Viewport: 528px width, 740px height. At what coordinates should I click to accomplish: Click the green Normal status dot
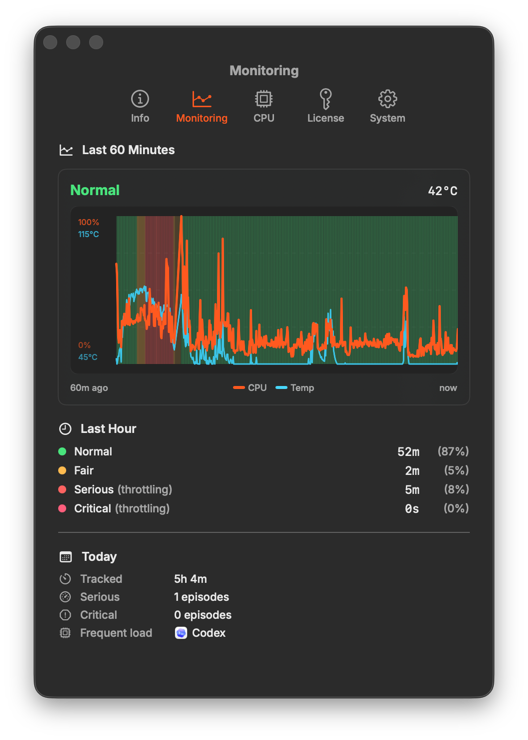pyautogui.click(x=62, y=451)
